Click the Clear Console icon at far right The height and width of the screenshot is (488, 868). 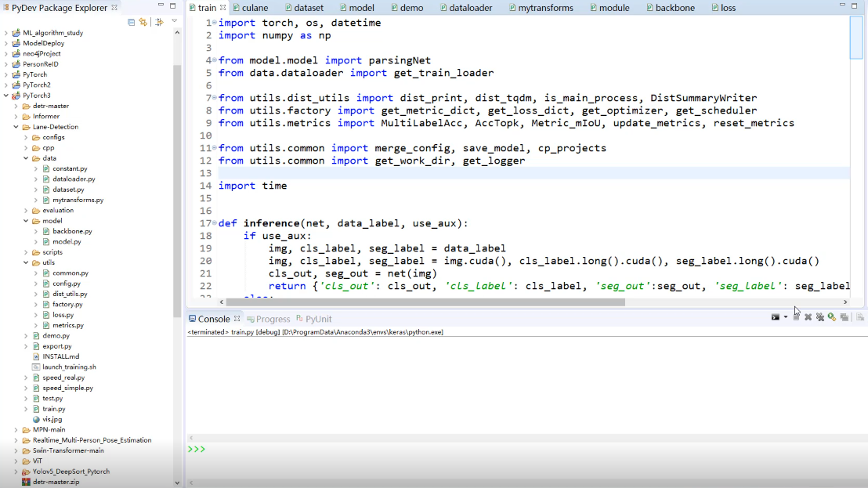click(859, 317)
